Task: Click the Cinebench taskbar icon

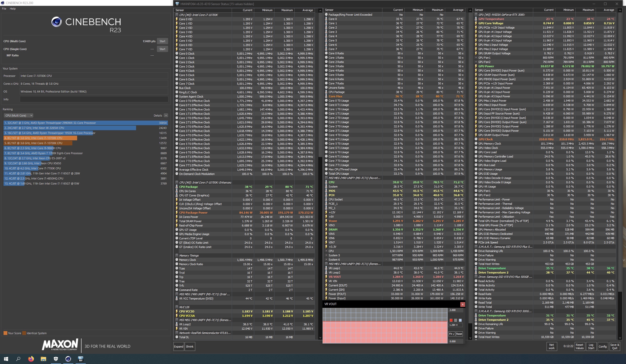Action: (x=68, y=359)
